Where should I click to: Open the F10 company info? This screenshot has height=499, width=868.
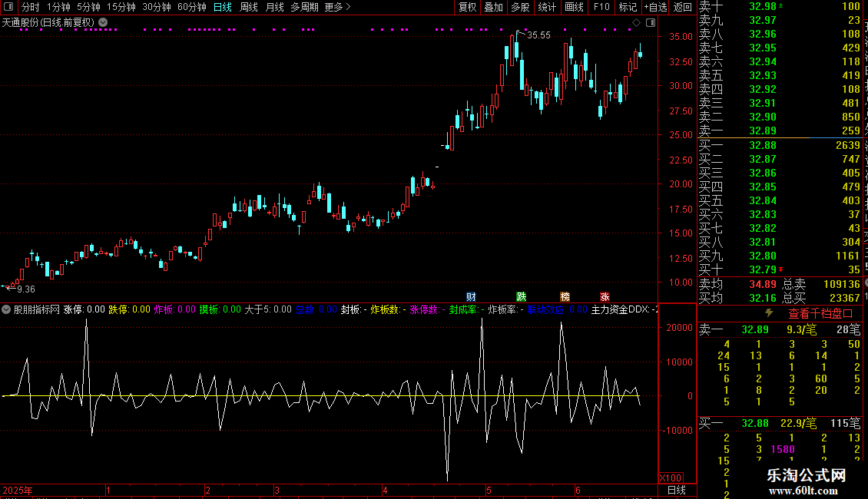[601, 7]
